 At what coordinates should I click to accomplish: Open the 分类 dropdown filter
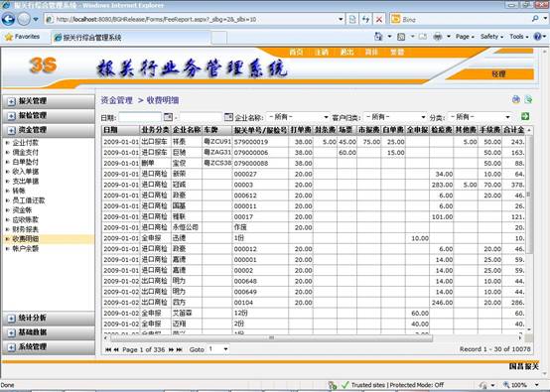(480, 117)
